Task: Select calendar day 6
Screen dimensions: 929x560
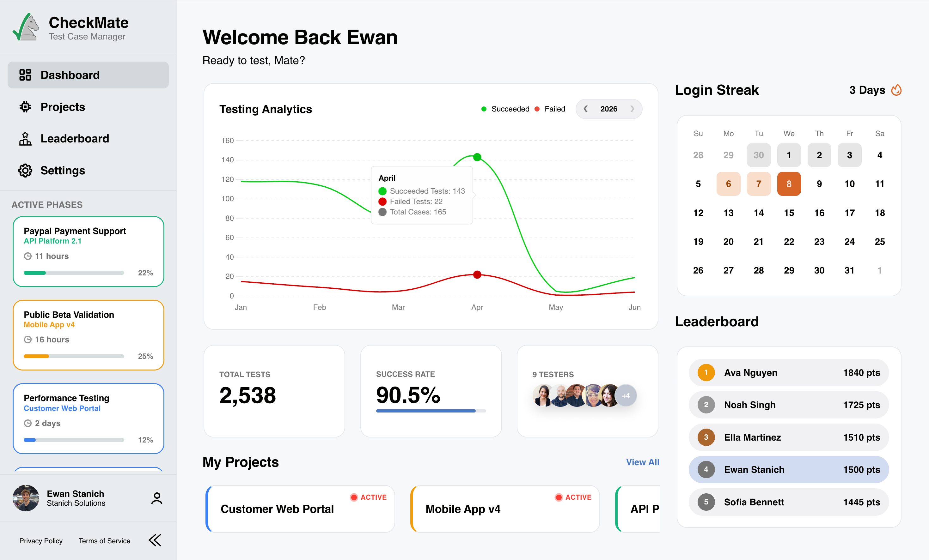Action: click(x=728, y=184)
